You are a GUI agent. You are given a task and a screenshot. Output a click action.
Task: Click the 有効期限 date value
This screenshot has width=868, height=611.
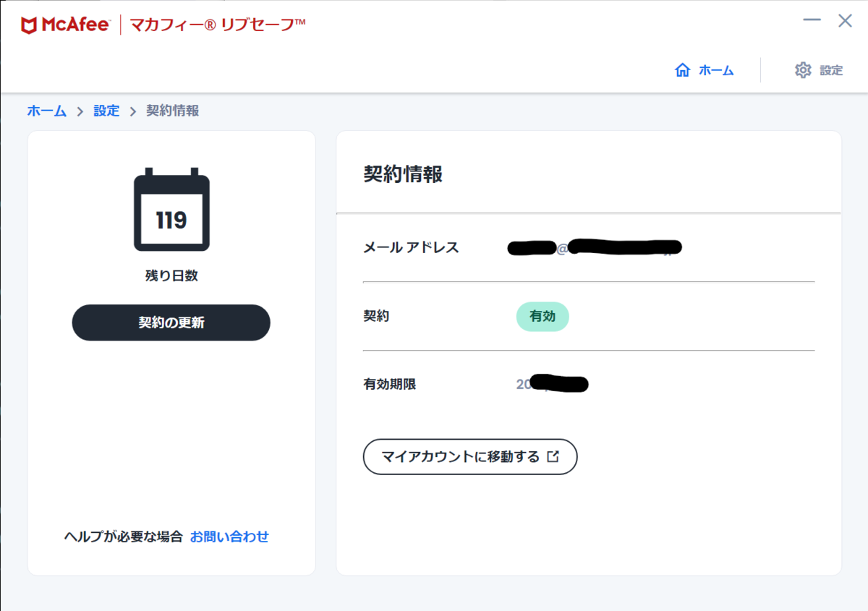(552, 384)
